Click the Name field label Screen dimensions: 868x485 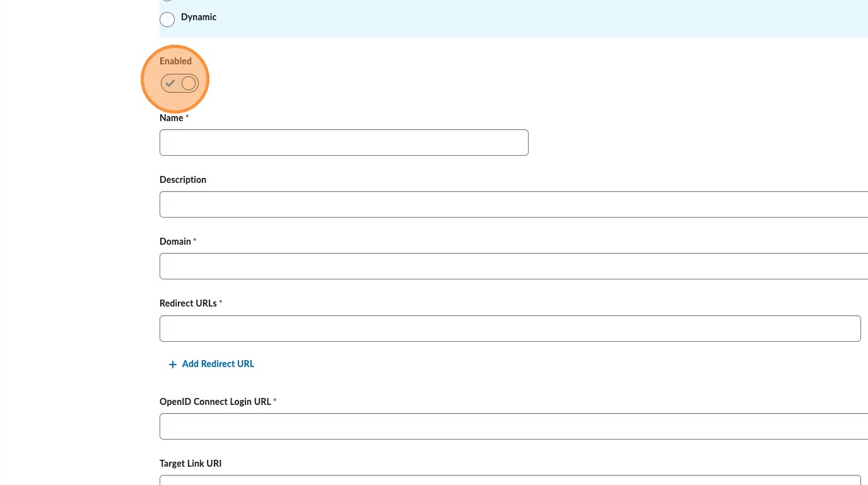[172, 118]
